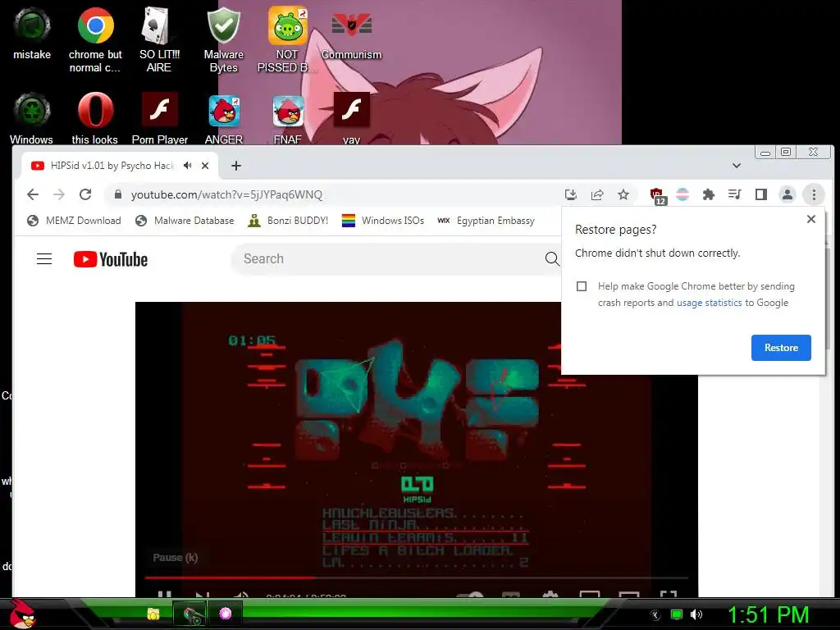Open the Extensions puzzle-piece menu
Screen dimensions: 840x630
click(708, 194)
